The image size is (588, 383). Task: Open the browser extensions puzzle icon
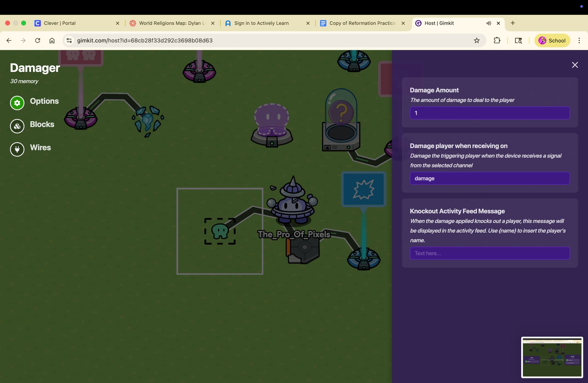tap(497, 40)
